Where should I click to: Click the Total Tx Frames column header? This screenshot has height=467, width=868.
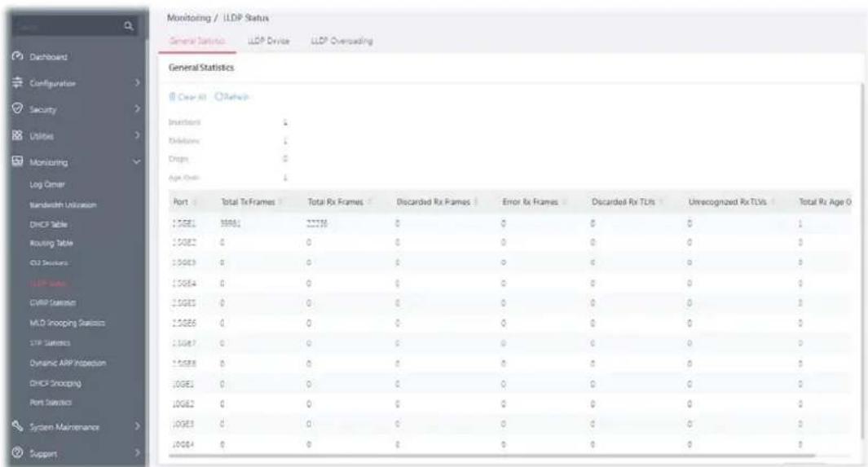coord(248,202)
